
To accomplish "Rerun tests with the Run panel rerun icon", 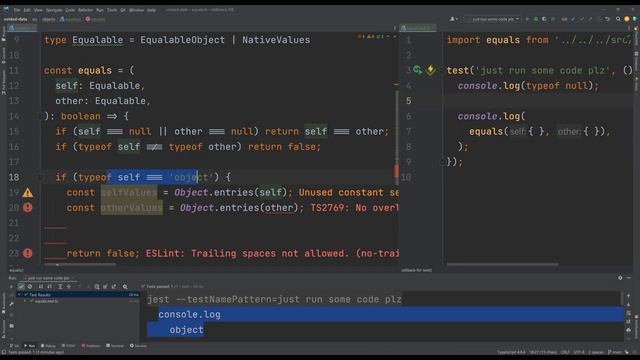I will [x=11, y=287].
